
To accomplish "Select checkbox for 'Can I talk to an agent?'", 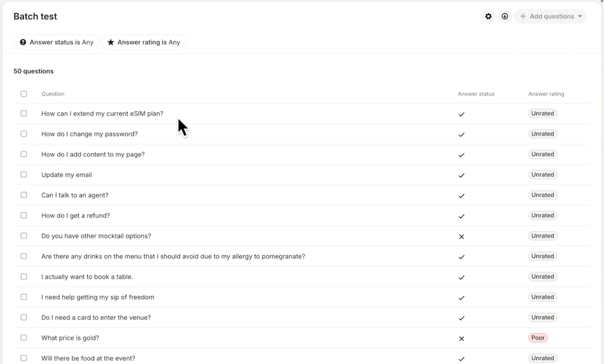I will coord(24,195).
